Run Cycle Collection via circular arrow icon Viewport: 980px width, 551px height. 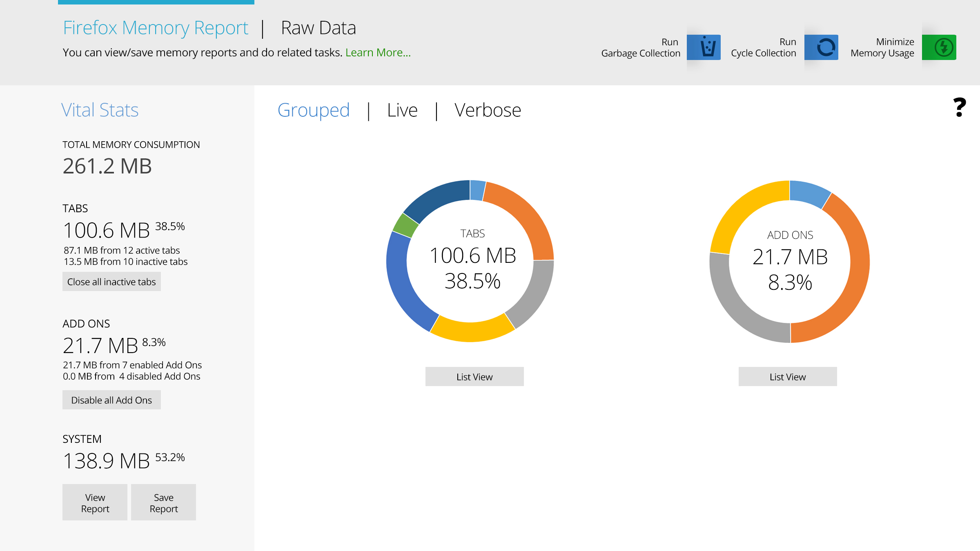(x=821, y=47)
